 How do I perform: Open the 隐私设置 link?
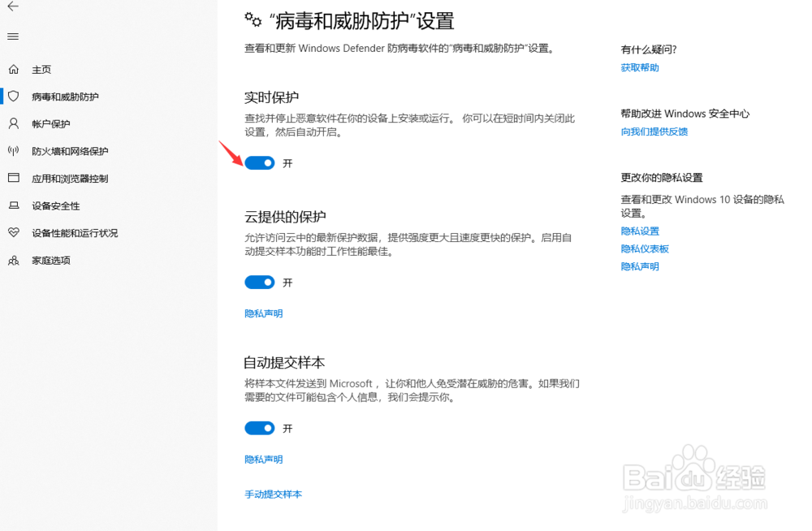coord(640,231)
